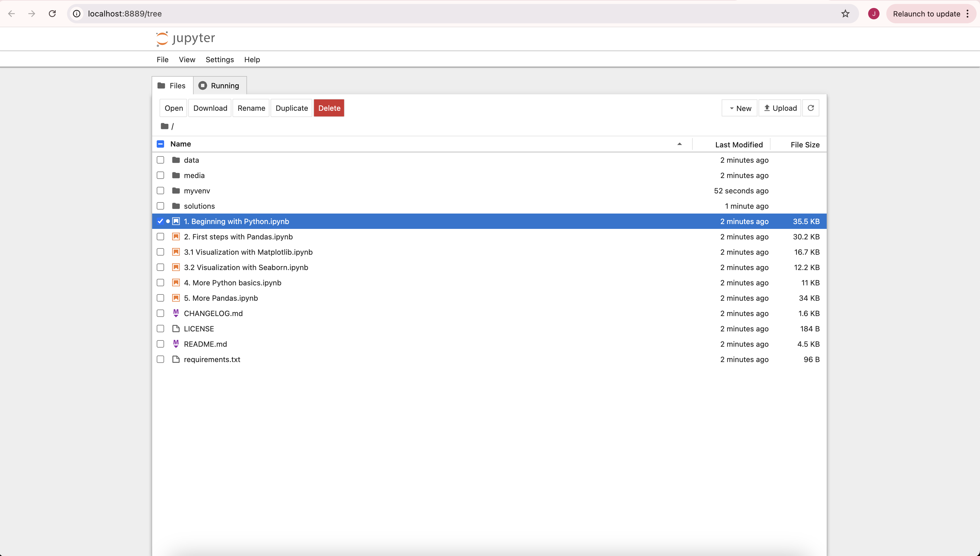Bookmark page with star icon

[845, 14]
